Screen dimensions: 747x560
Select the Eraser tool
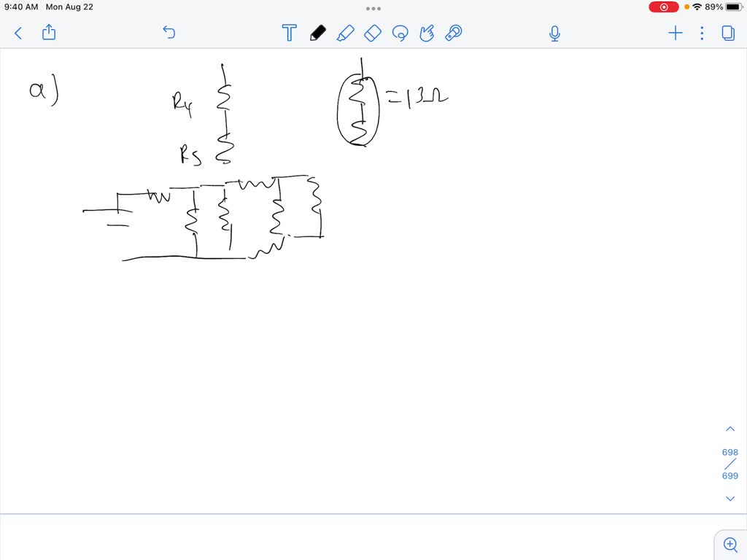click(x=373, y=33)
